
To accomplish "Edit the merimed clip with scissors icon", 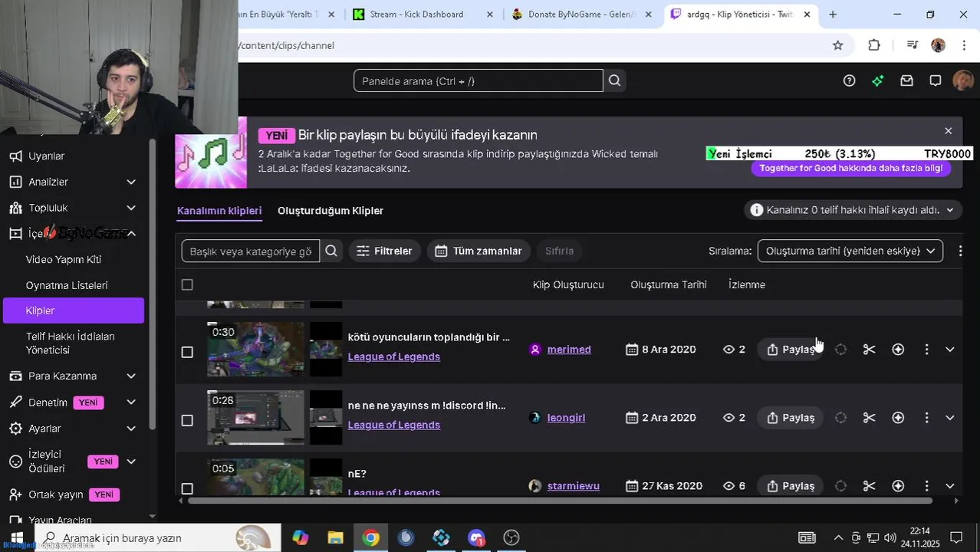I will point(869,350).
